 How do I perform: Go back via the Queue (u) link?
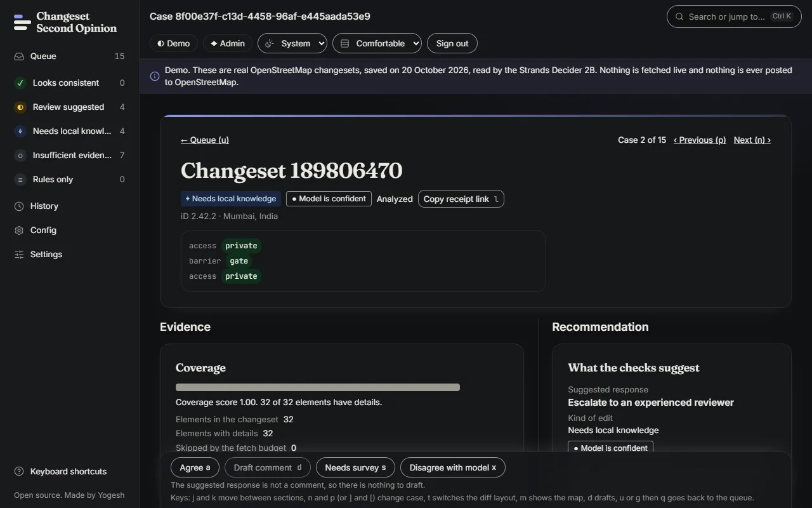click(205, 140)
